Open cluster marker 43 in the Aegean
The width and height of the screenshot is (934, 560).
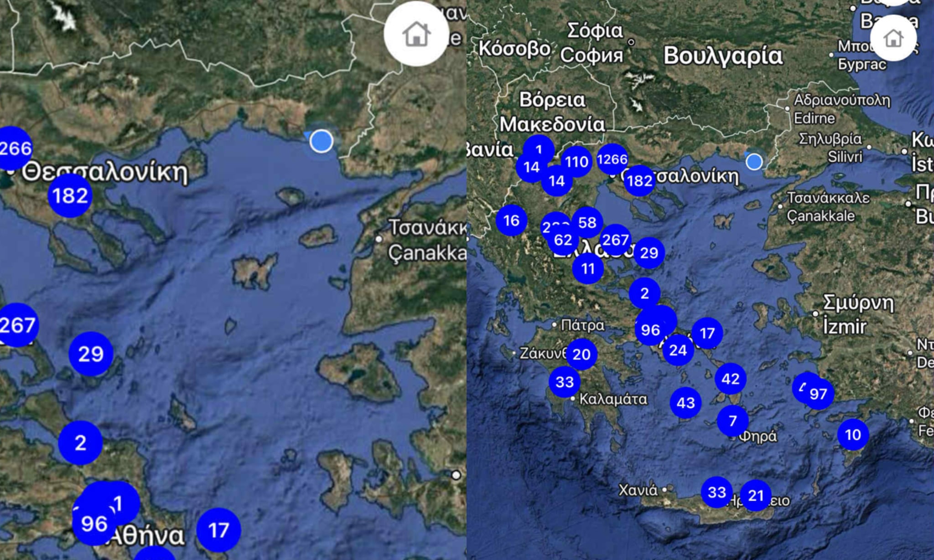click(685, 403)
